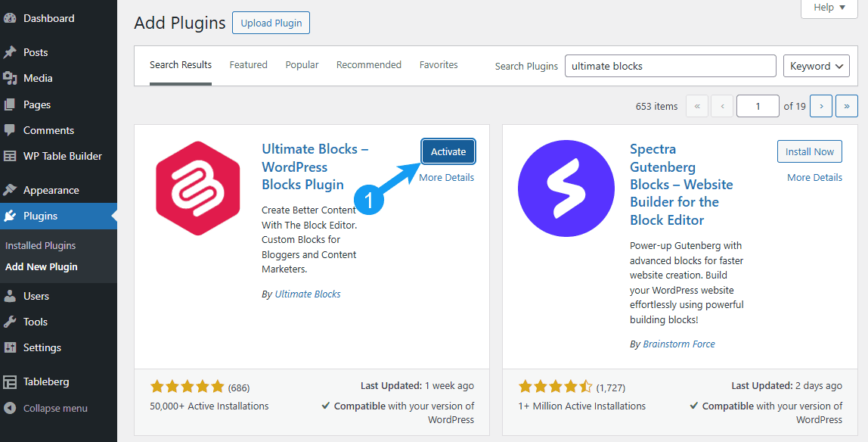Click the Dashboard gauge icon
This screenshot has width=868, height=442.
10,18
